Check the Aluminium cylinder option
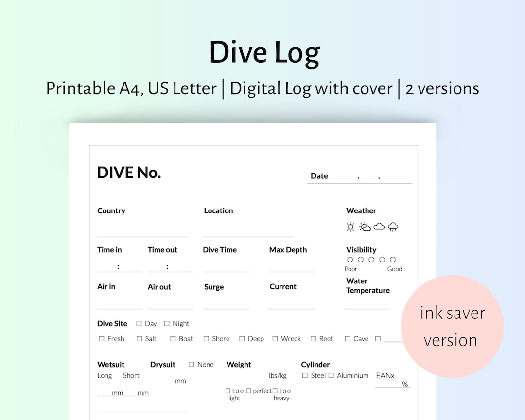 click(332, 375)
